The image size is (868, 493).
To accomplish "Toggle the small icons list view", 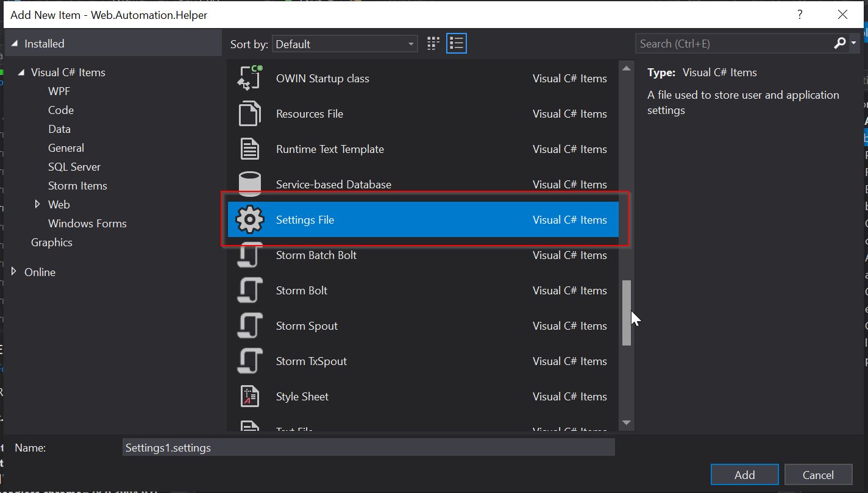I will pyautogui.click(x=456, y=43).
